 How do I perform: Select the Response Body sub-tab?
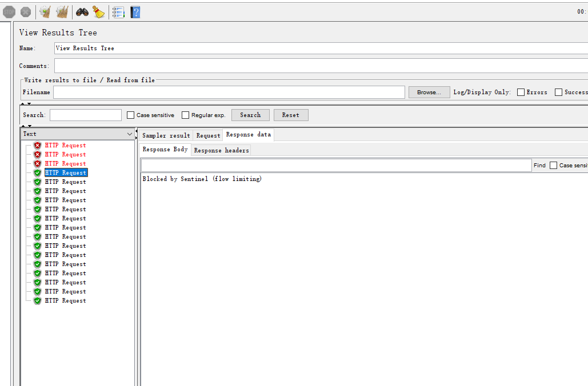point(165,149)
